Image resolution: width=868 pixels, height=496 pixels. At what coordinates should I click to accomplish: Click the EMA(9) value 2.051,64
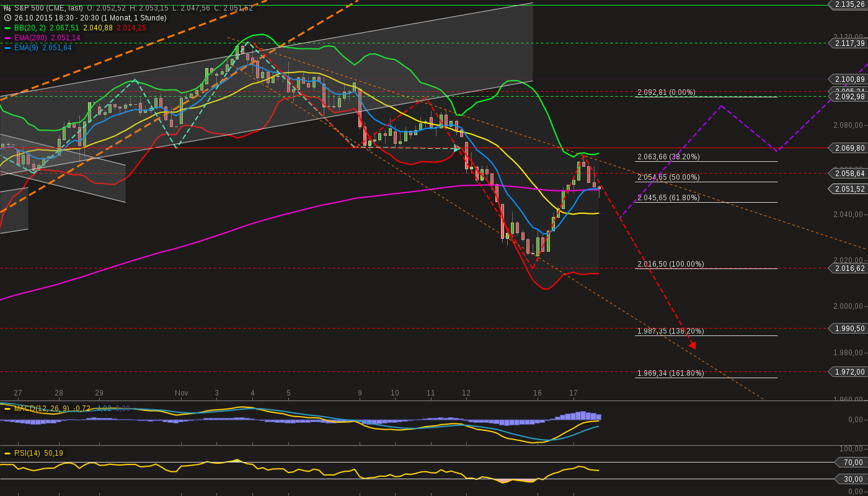57,48
